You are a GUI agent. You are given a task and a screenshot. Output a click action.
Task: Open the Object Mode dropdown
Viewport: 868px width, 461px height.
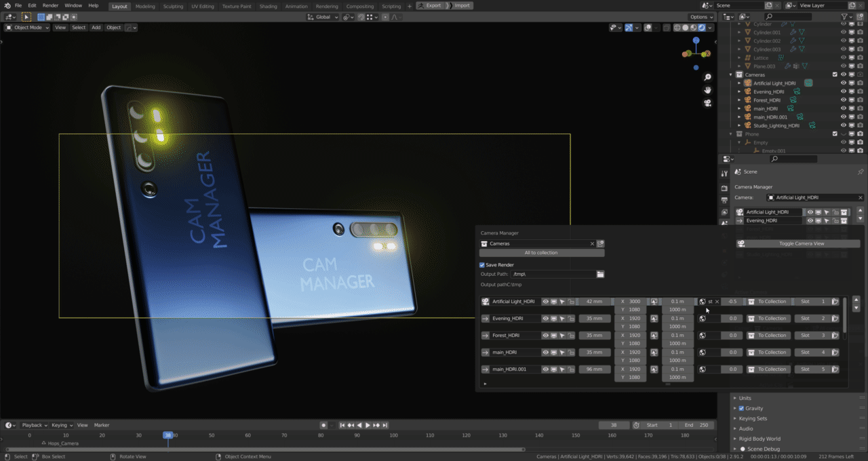(x=27, y=28)
